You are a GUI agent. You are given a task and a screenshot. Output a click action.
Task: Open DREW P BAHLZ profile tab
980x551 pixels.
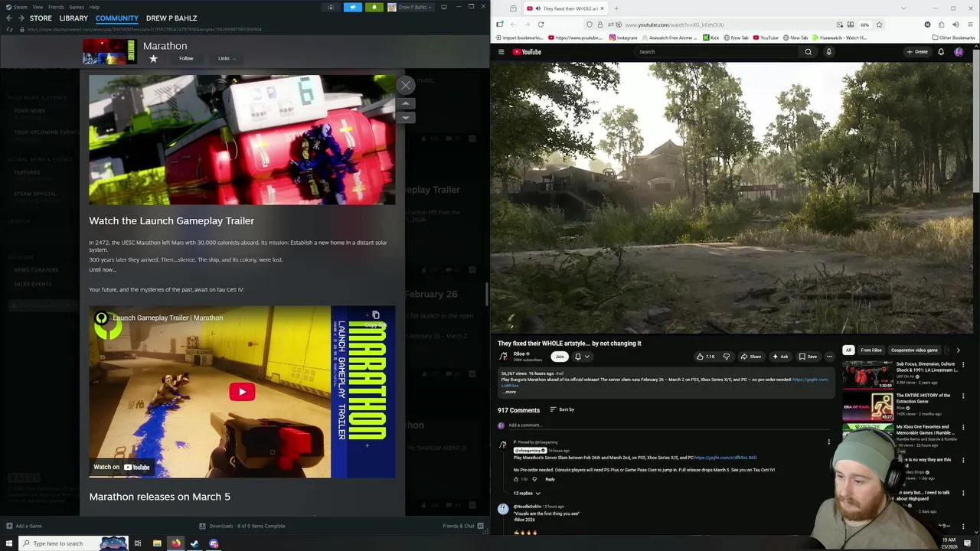pyautogui.click(x=171, y=18)
